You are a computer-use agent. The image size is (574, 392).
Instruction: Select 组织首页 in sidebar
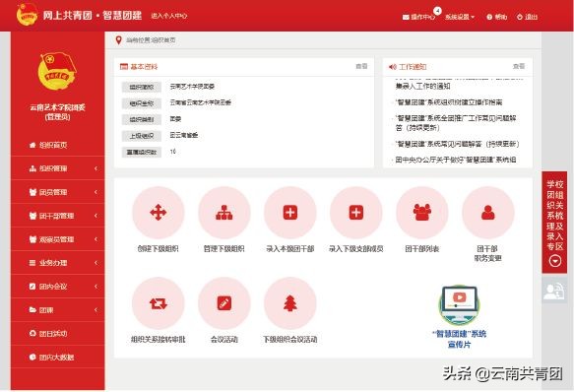pyautogui.click(x=57, y=145)
